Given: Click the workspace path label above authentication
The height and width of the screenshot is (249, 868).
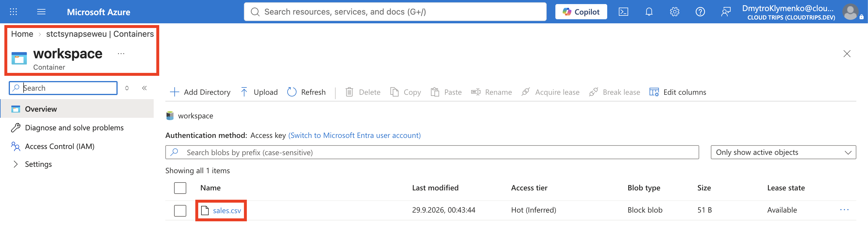Looking at the screenshot, I should pyautogui.click(x=195, y=116).
